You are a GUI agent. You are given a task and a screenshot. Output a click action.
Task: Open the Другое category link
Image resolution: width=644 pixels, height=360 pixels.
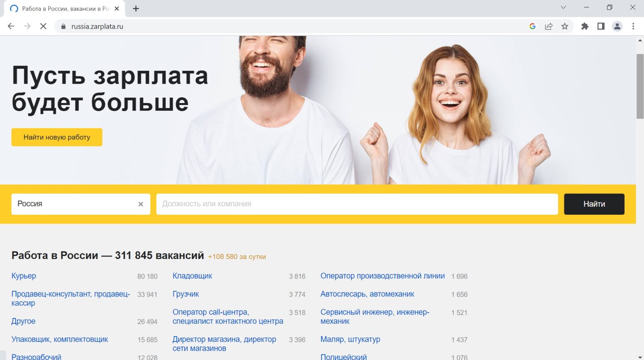23,321
